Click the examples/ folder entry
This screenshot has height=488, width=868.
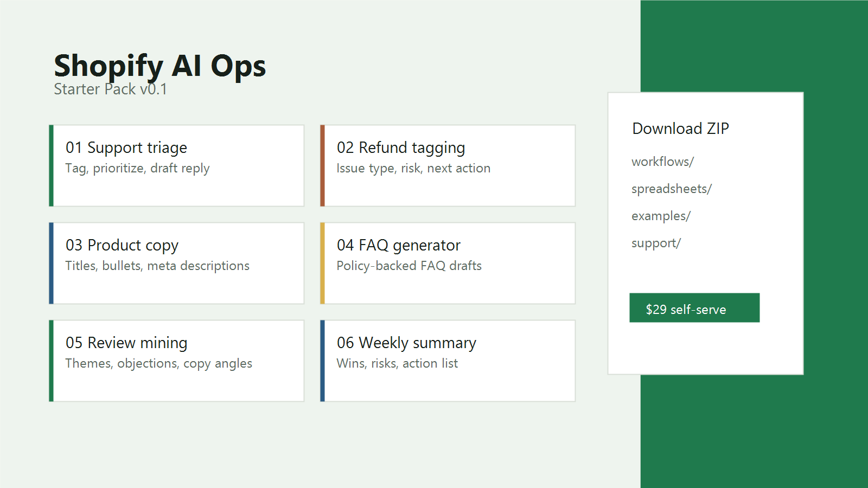(x=661, y=216)
